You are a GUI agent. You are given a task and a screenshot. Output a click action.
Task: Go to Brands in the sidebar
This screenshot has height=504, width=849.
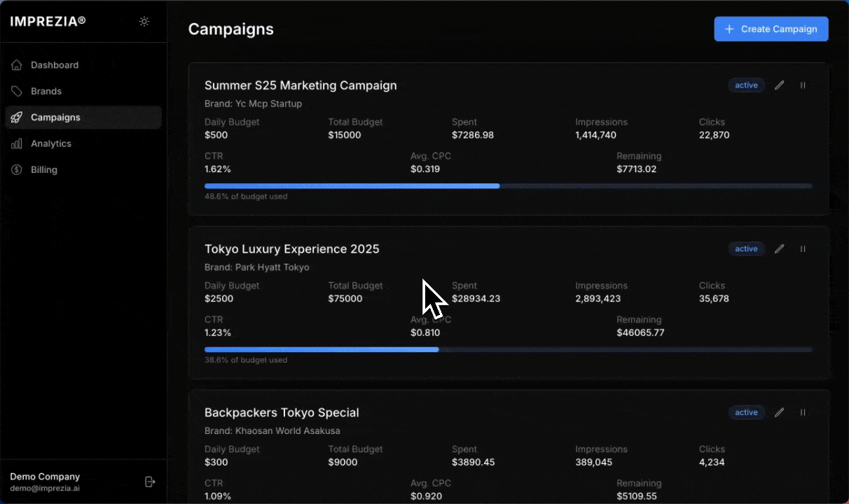coord(46,91)
